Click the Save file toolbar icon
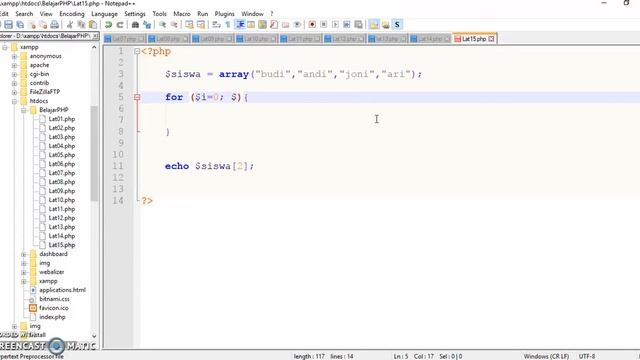This screenshot has width=640, height=360. click(8, 24)
